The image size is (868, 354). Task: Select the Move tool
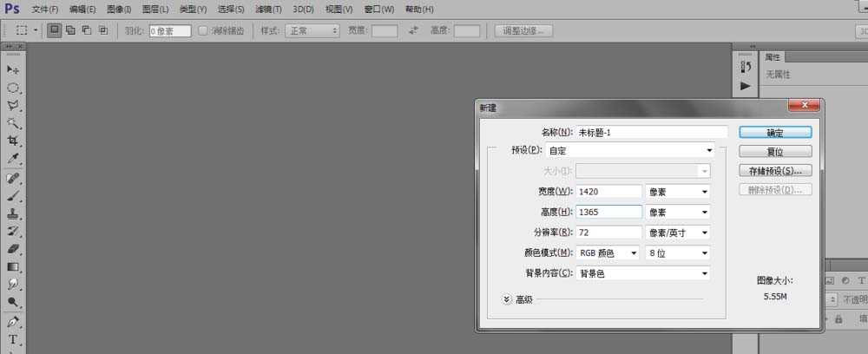13,69
